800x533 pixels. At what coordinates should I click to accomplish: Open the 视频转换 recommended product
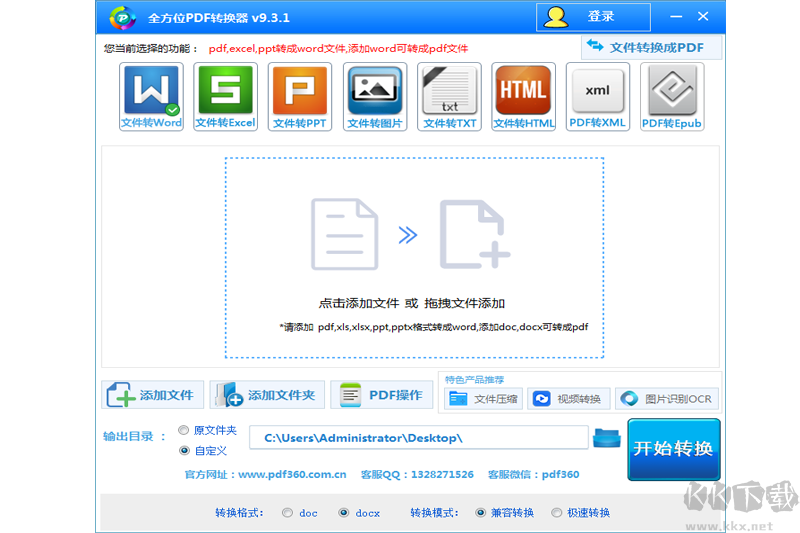568,399
